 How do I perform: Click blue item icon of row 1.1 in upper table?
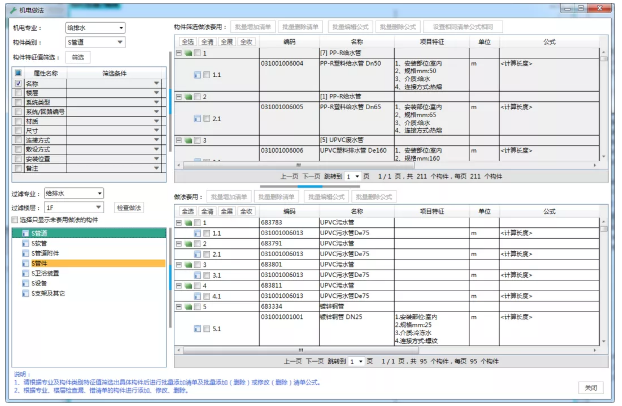197,75
